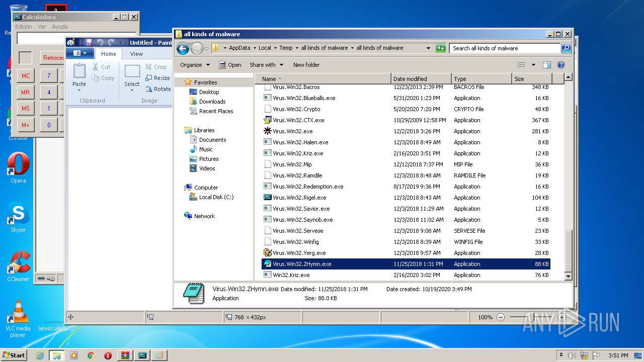The image size is (644, 362).
Task: Open Customize Quick Access Toolbar dropdown in Paint
Action: (121, 43)
